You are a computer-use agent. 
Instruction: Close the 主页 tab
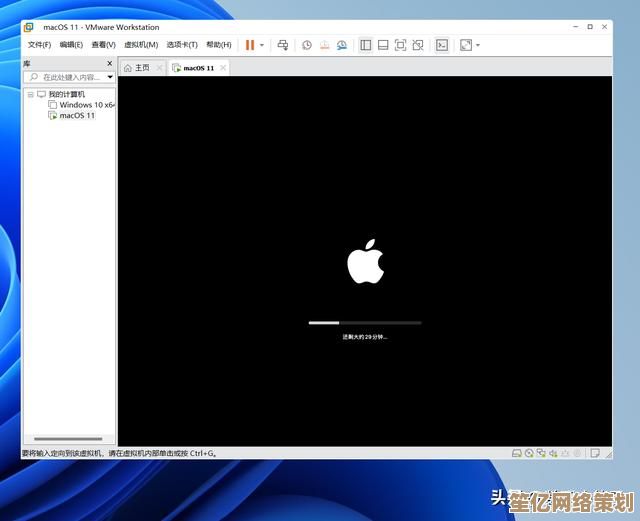coord(160,68)
